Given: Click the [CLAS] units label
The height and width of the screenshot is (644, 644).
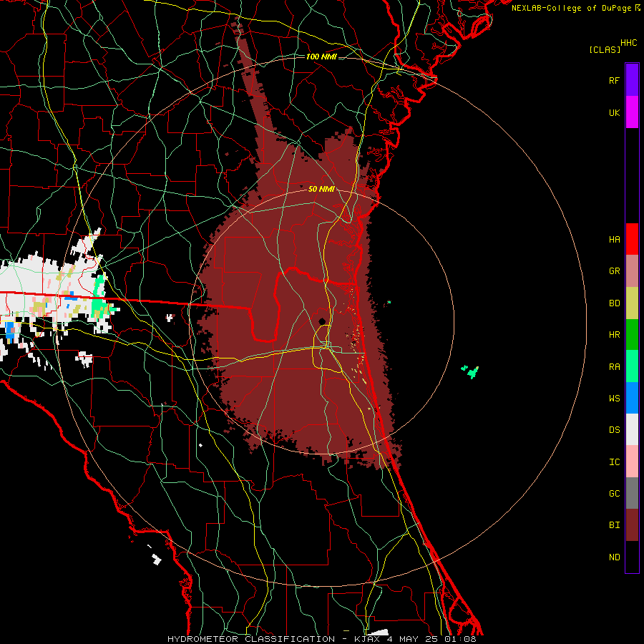Looking at the screenshot, I should click(605, 49).
